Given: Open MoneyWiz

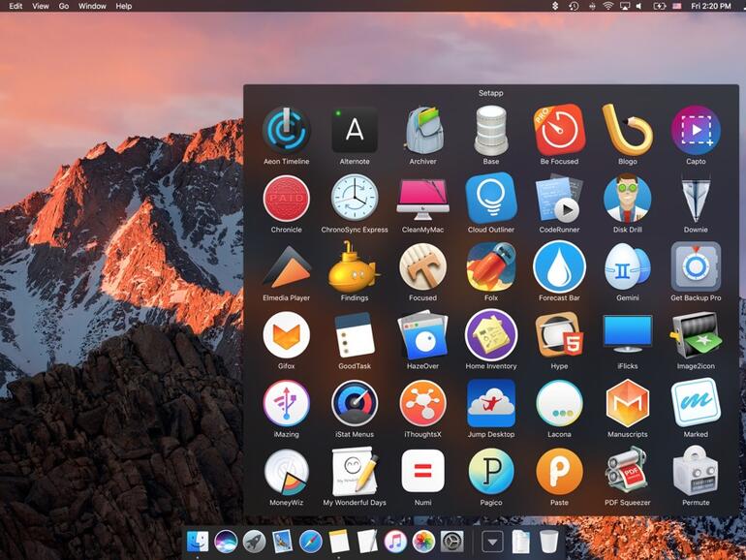Looking at the screenshot, I should 287,472.
